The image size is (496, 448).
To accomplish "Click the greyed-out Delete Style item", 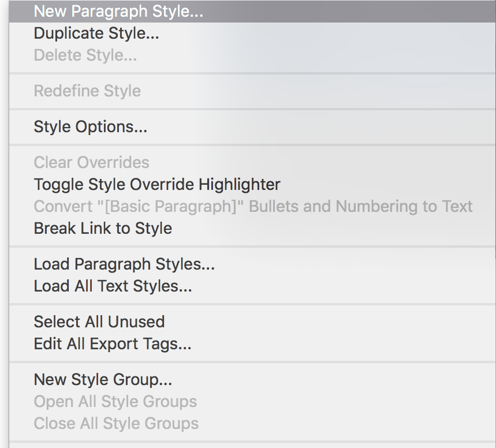I will (x=85, y=55).
